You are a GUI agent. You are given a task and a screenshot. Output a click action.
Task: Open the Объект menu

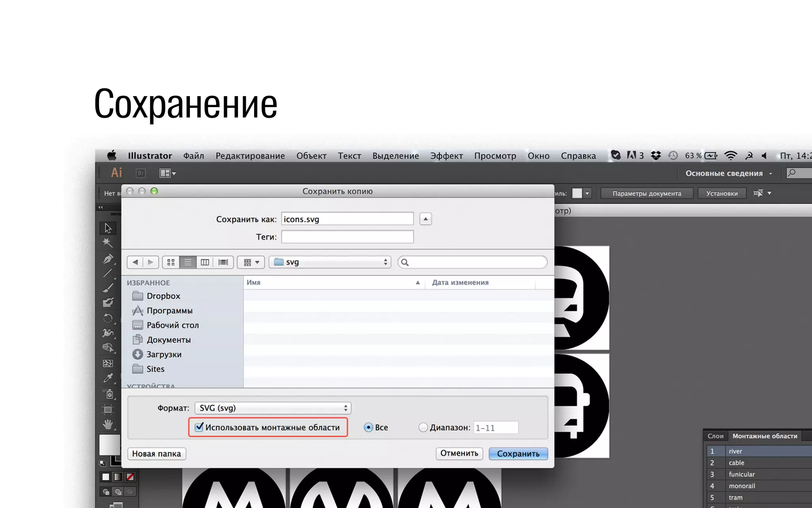(x=311, y=156)
